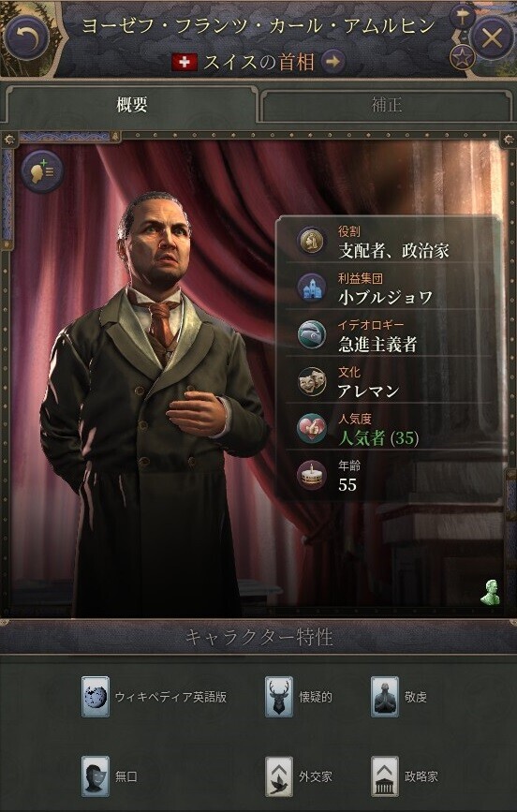Click the キャラクター特性 section header

(258, 637)
